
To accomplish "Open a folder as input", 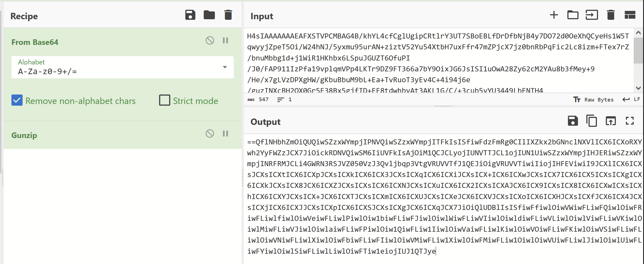I will coord(573,15).
